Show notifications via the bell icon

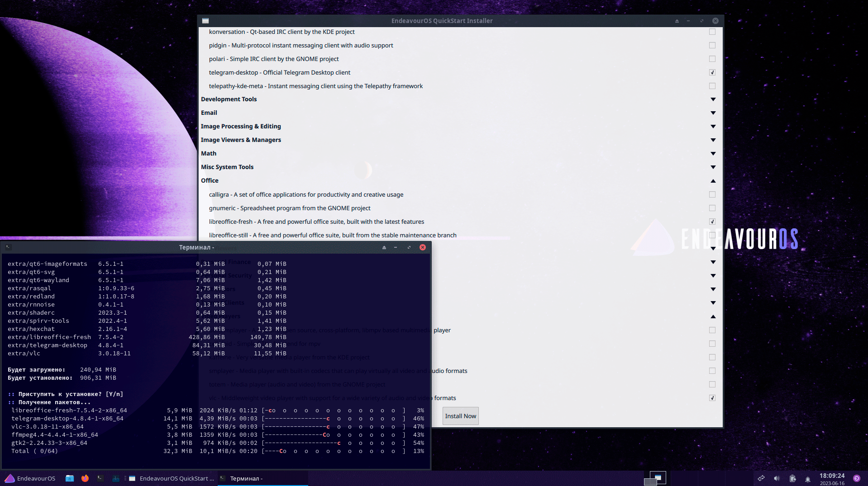(808, 479)
